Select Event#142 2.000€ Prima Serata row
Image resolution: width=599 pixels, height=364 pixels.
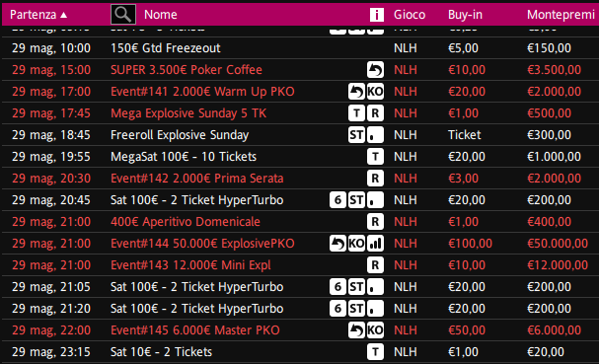(300, 179)
